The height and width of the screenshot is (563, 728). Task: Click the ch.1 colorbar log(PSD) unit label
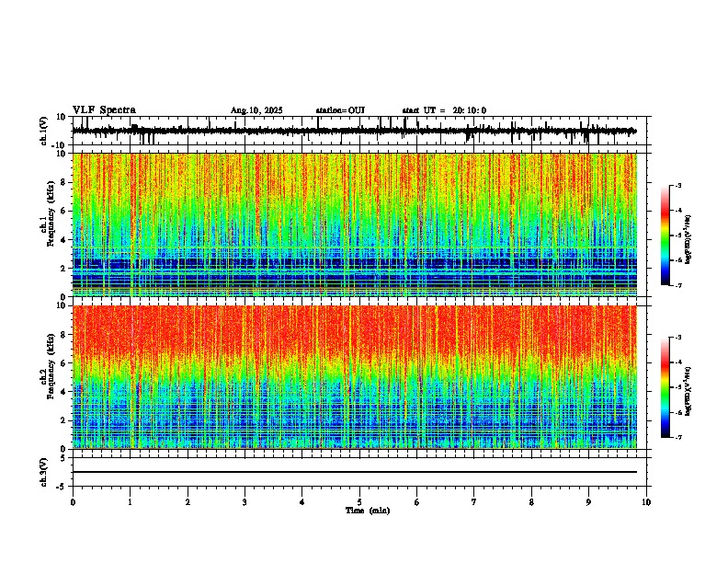pyautogui.click(x=688, y=239)
